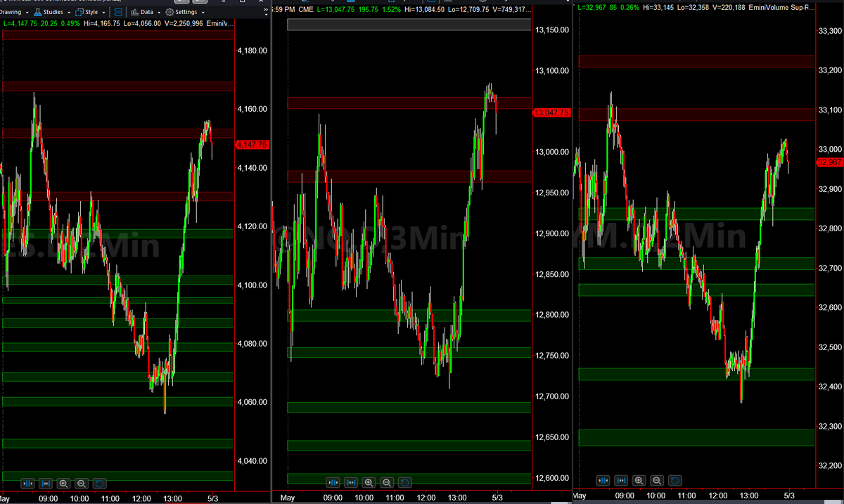
Task: Click the 5/3 date label on NQ time axis
Action: coord(496,498)
